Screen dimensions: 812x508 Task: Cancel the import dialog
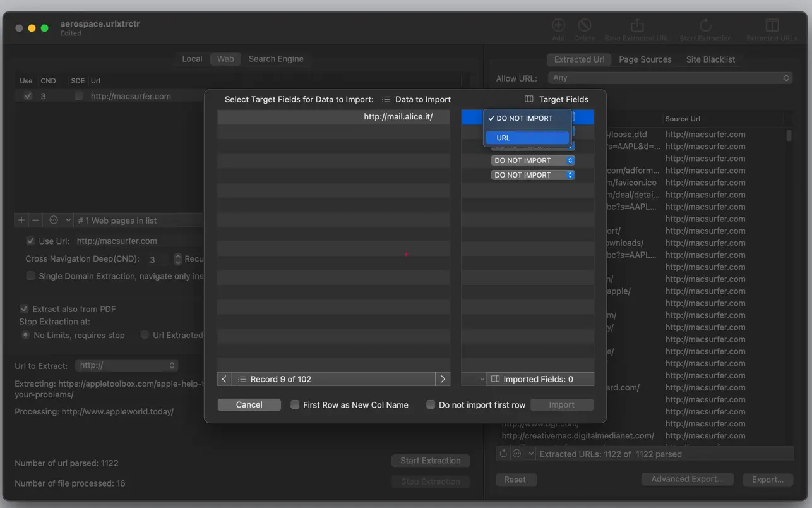click(249, 405)
